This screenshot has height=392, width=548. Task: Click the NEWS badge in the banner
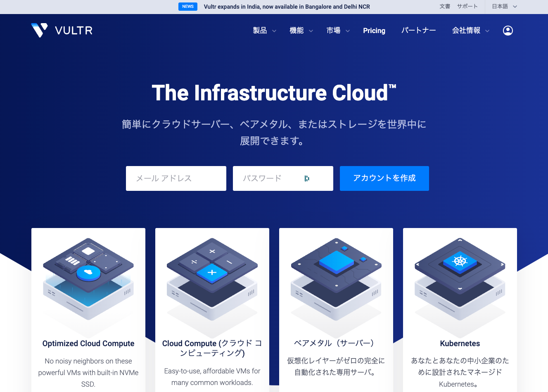188,6
